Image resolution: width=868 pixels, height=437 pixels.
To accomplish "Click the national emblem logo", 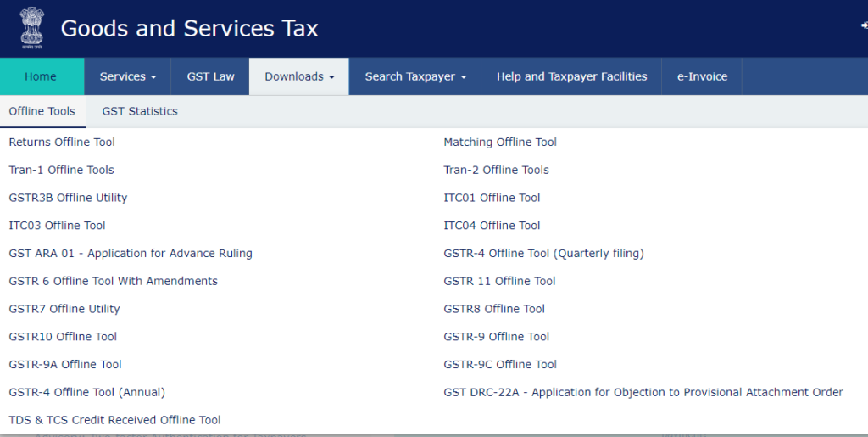I will point(31,28).
